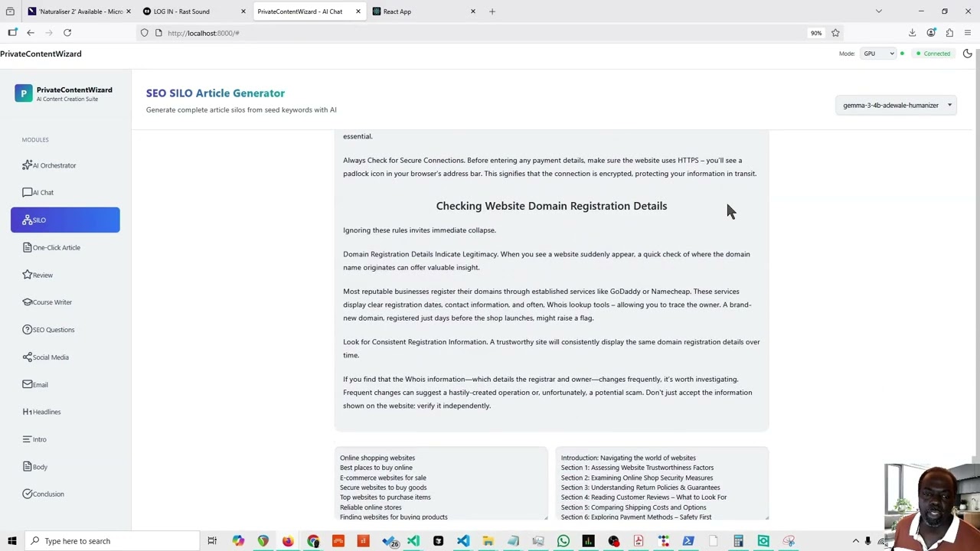The image size is (980, 551).
Task: Open the Mode GPU dropdown
Action: pos(879,54)
